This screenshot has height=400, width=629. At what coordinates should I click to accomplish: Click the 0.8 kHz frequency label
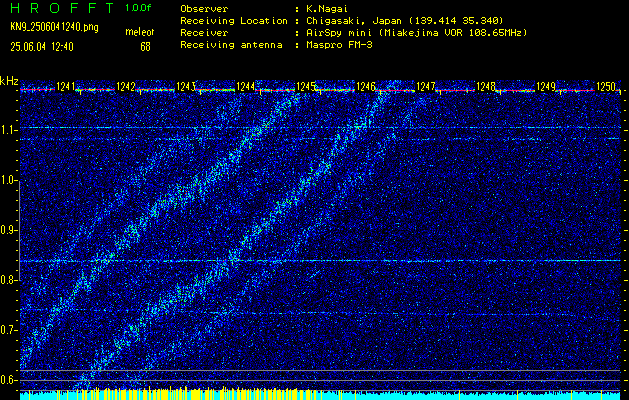(9, 280)
